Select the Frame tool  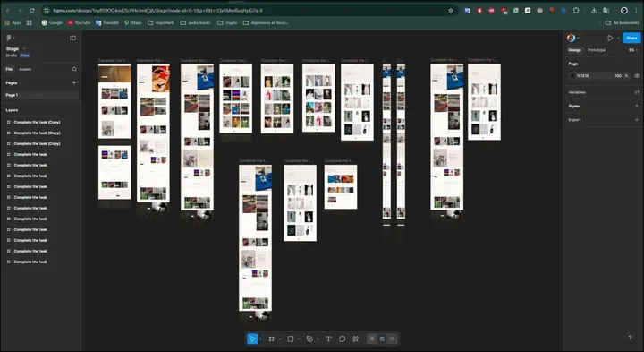(272, 339)
